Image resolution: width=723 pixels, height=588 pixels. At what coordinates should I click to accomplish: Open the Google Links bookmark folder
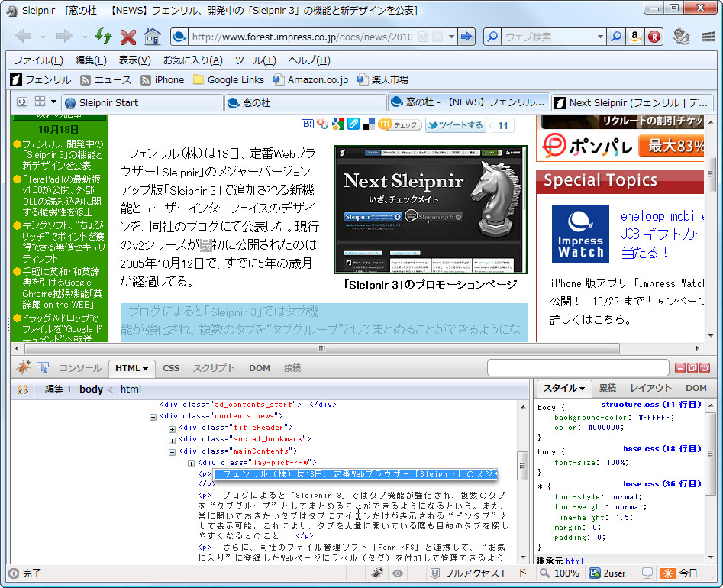229,79
